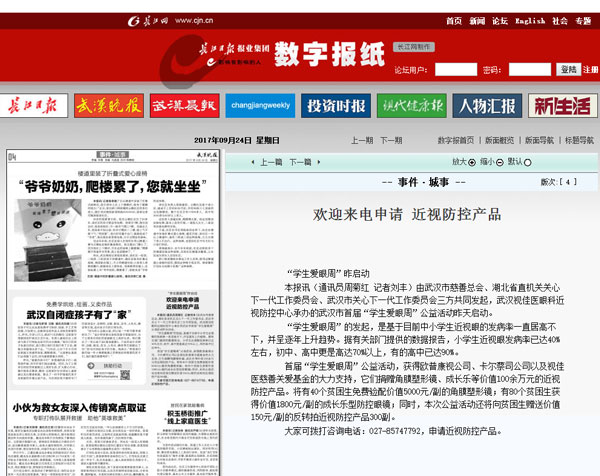Click the staircase photo in page preview
The image size is (600, 476).
[48, 240]
